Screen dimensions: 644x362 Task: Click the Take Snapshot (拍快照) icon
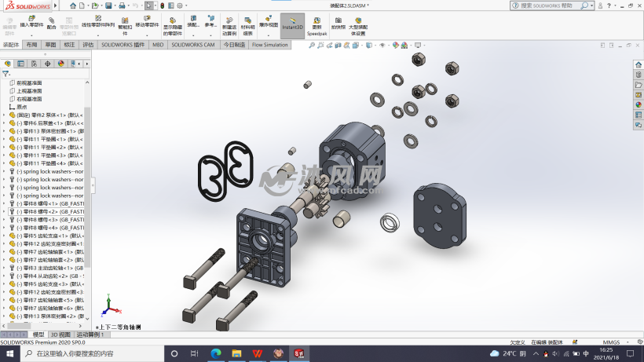pos(338,23)
